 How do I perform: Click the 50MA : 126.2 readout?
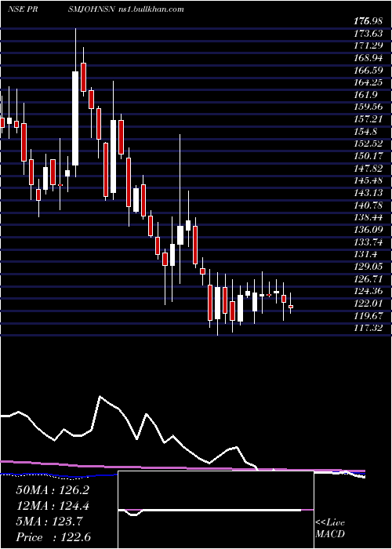[53, 490]
